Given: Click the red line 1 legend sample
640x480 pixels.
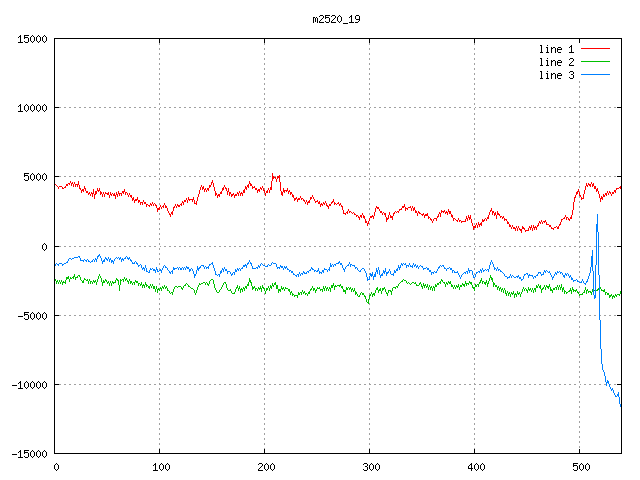Looking at the screenshot, I should pyautogui.click(x=596, y=49).
